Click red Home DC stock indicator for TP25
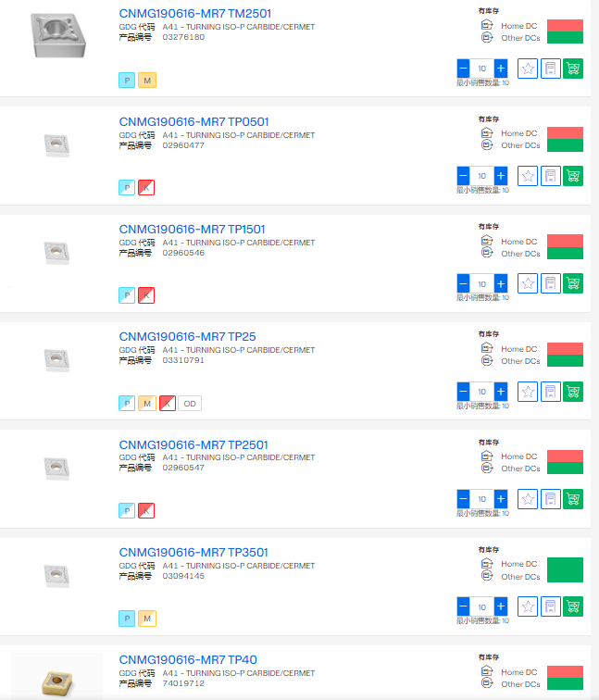The height and width of the screenshot is (700, 599). (x=565, y=349)
